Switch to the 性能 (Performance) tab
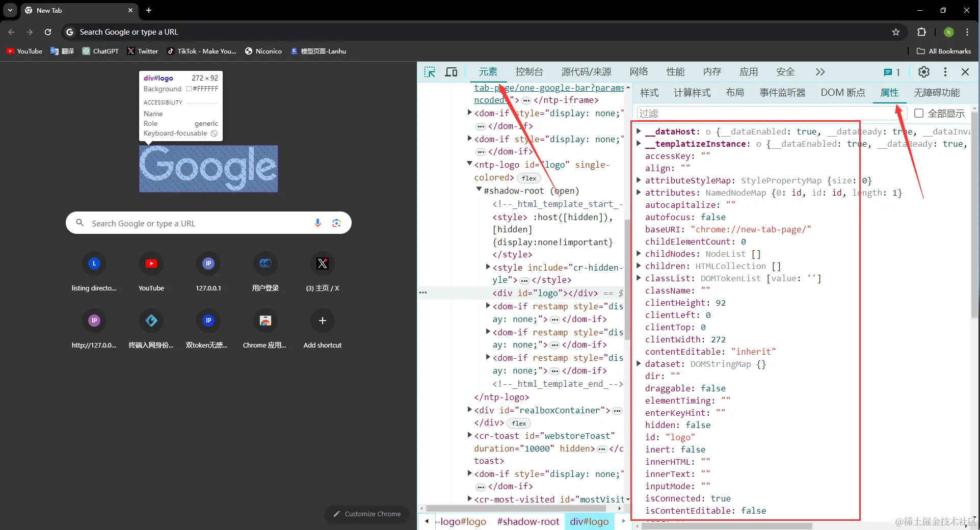This screenshot has height=530, width=980. click(x=676, y=72)
